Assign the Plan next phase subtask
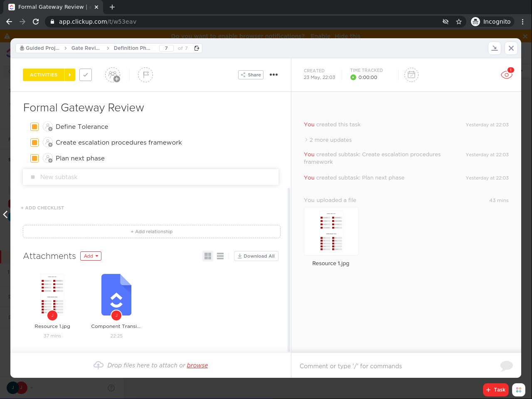This screenshot has width=532, height=399. point(48,158)
